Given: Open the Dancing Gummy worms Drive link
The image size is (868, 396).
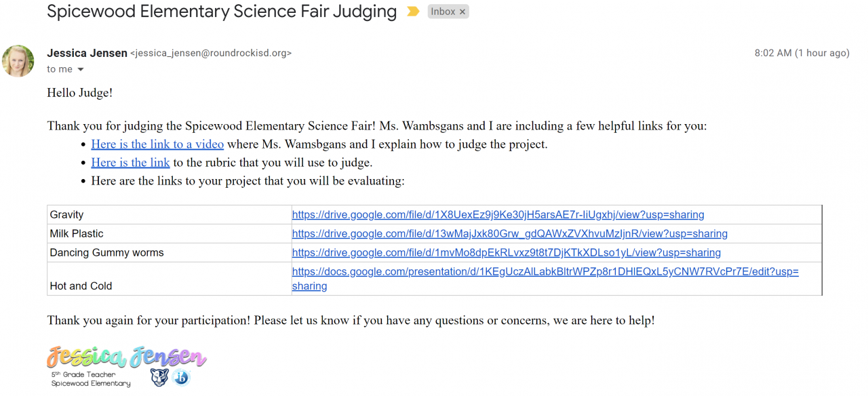Looking at the screenshot, I should [506, 252].
